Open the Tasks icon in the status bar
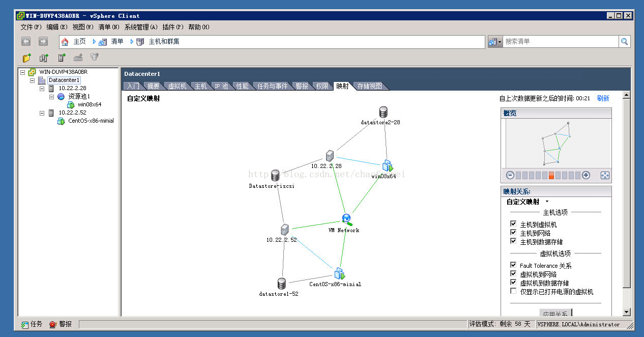The height and width of the screenshot is (337, 644). pos(24,324)
